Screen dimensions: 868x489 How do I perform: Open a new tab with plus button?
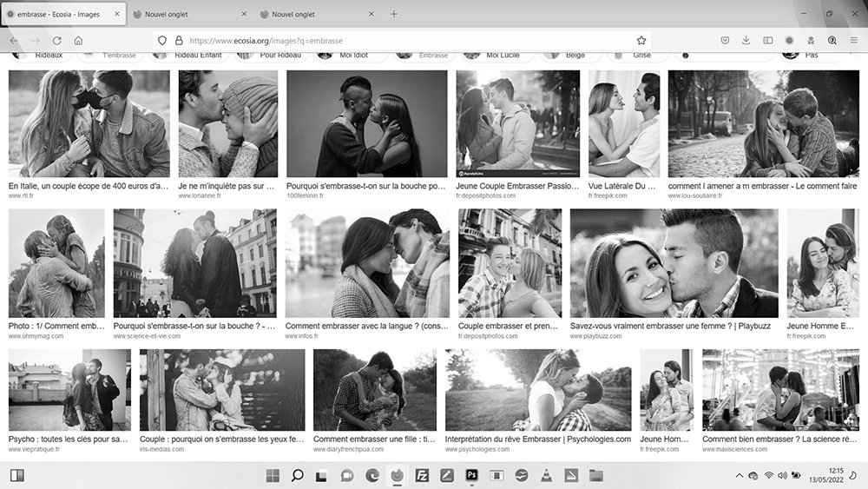(x=393, y=14)
